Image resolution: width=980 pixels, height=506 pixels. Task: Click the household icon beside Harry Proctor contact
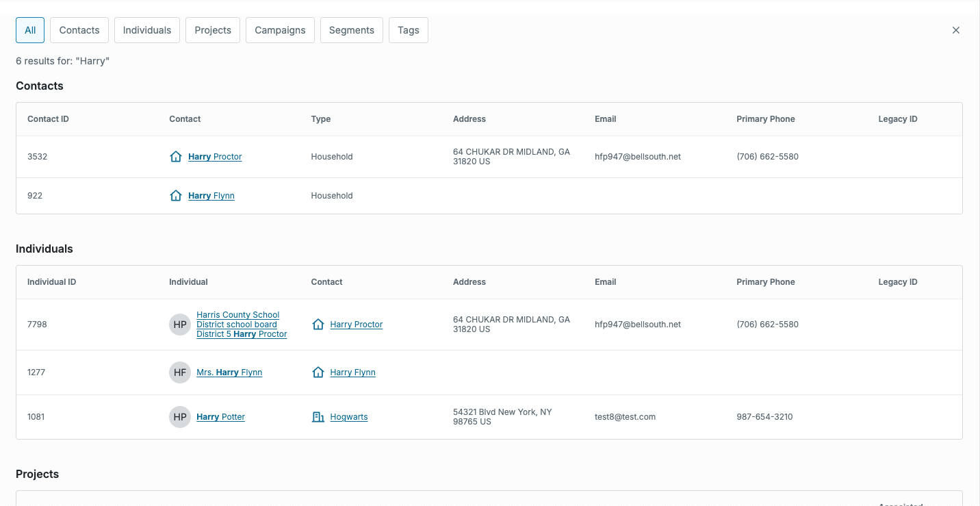(x=176, y=157)
